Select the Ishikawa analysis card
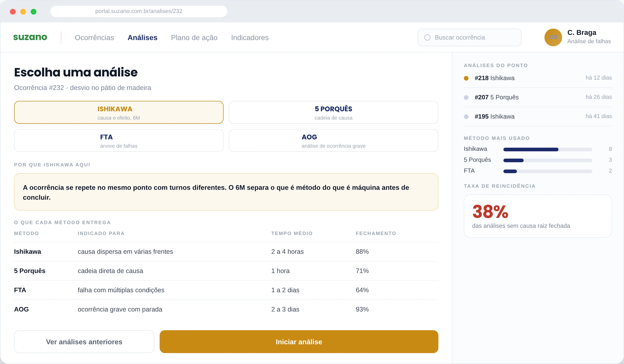This screenshot has height=364, width=624. coord(119,112)
